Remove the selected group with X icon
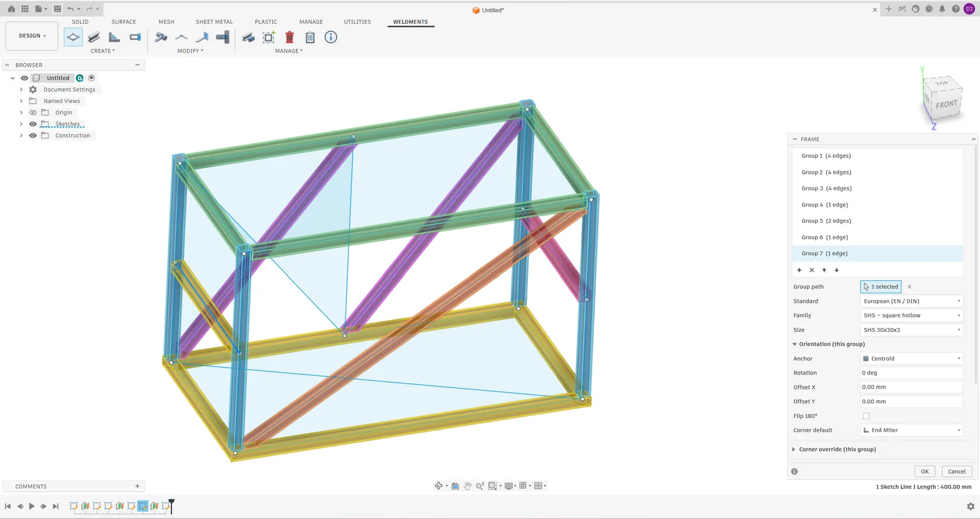980x519 pixels. [812, 270]
